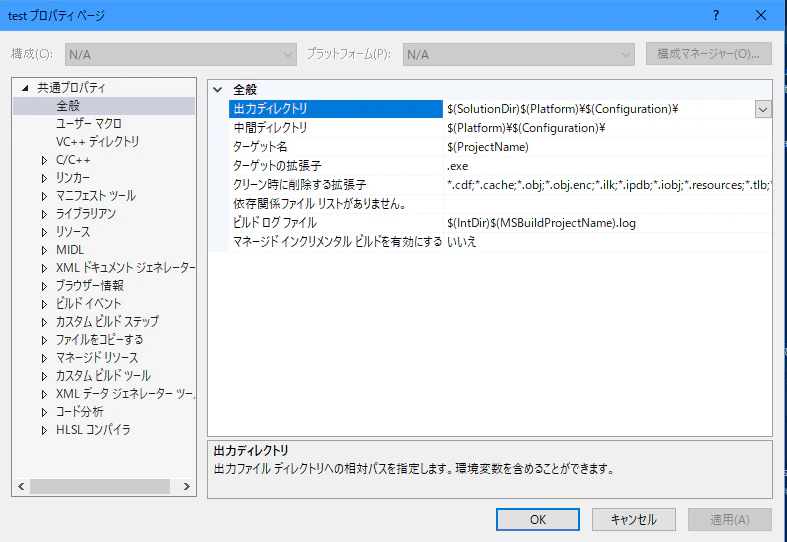Close the test プロパティ ページ dialog
The image size is (787, 542).
[761, 15]
